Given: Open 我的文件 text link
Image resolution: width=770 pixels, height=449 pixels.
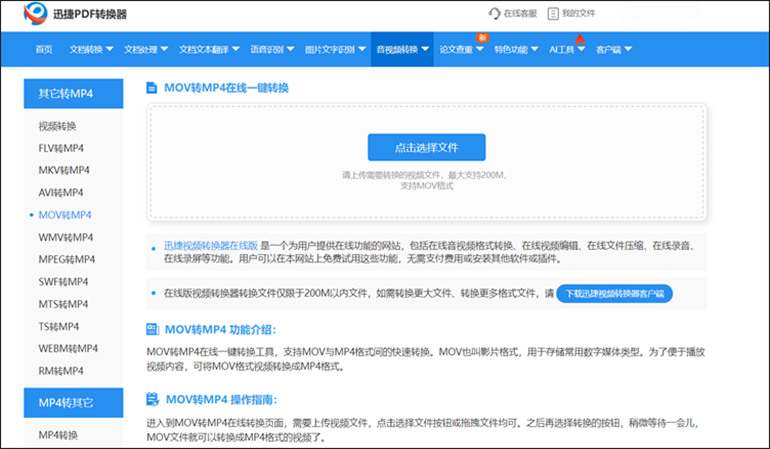Looking at the screenshot, I should tap(578, 13).
